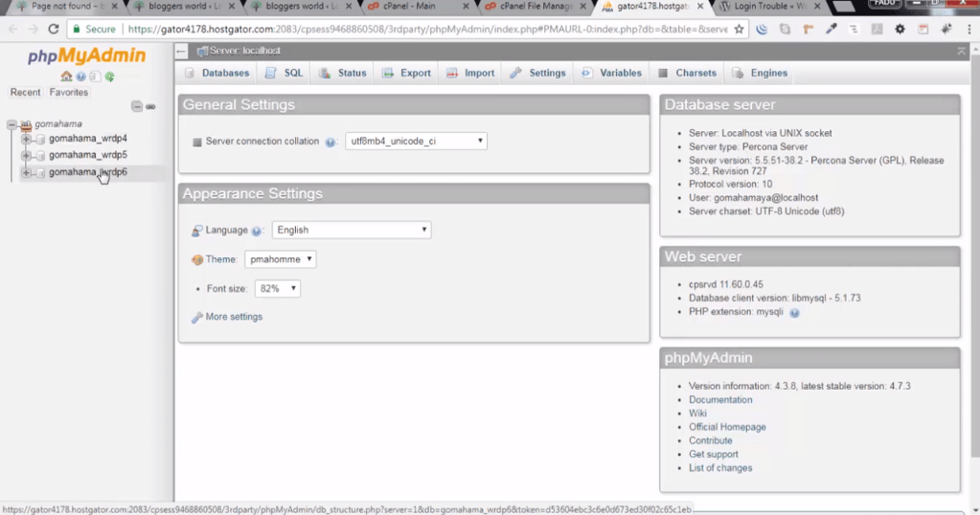Select the gomahama_wrdp4 database name
The height and width of the screenshot is (515, 980).
87,139
